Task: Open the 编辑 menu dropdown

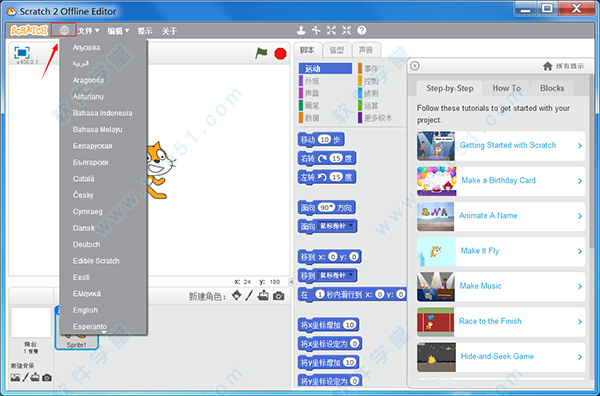Action: (x=118, y=31)
